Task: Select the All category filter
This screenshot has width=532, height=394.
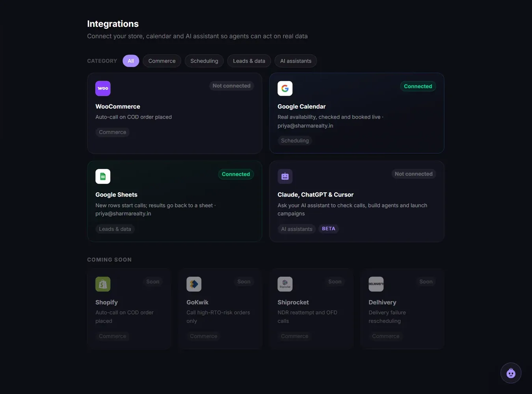Action: [131, 61]
